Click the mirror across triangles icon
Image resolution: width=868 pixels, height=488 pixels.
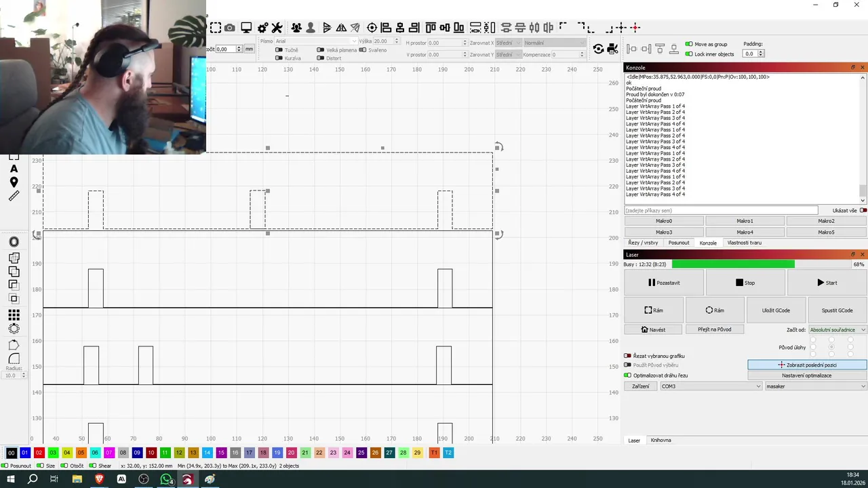click(341, 28)
